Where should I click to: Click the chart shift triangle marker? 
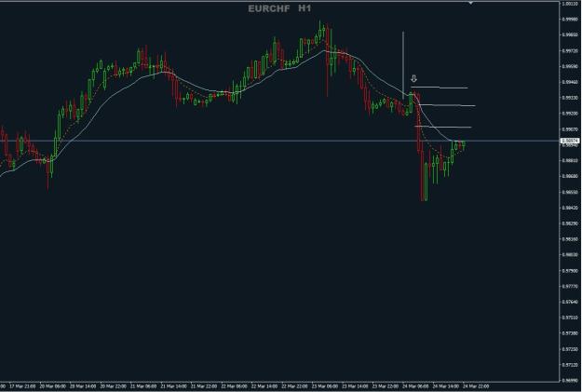[470, 3]
